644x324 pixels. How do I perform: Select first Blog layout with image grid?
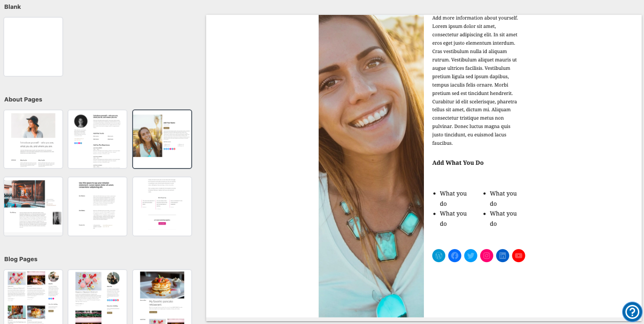[x=33, y=297]
